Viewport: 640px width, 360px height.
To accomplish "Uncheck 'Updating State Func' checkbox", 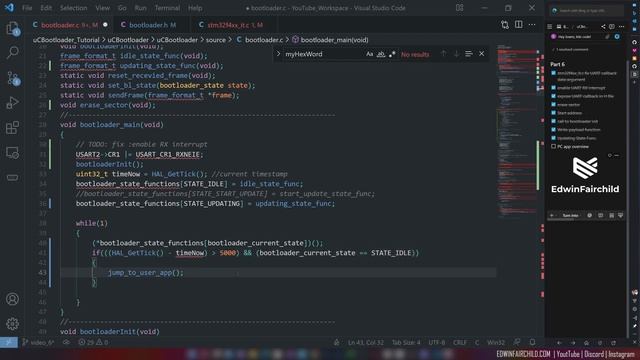I will click(x=553, y=138).
